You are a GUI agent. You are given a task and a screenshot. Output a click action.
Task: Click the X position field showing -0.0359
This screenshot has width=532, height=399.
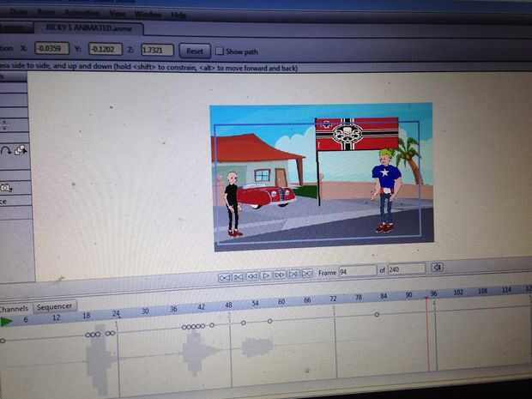tap(51, 49)
